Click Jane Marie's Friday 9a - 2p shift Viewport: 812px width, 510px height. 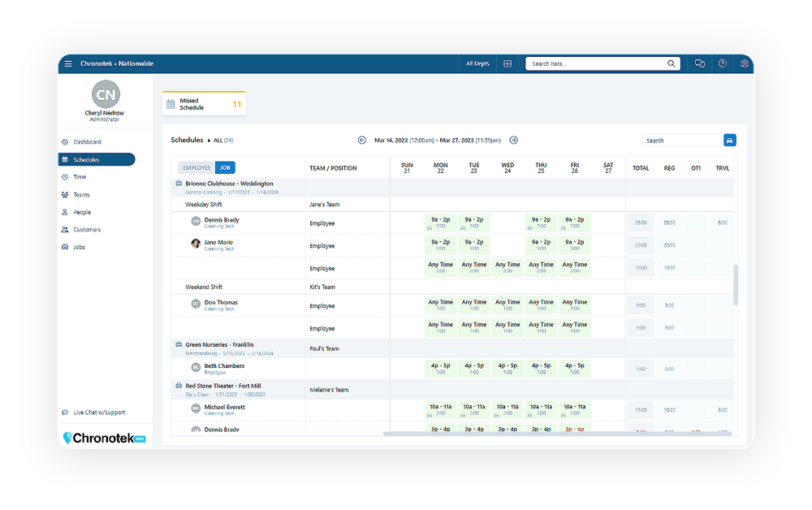click(575, 245)
